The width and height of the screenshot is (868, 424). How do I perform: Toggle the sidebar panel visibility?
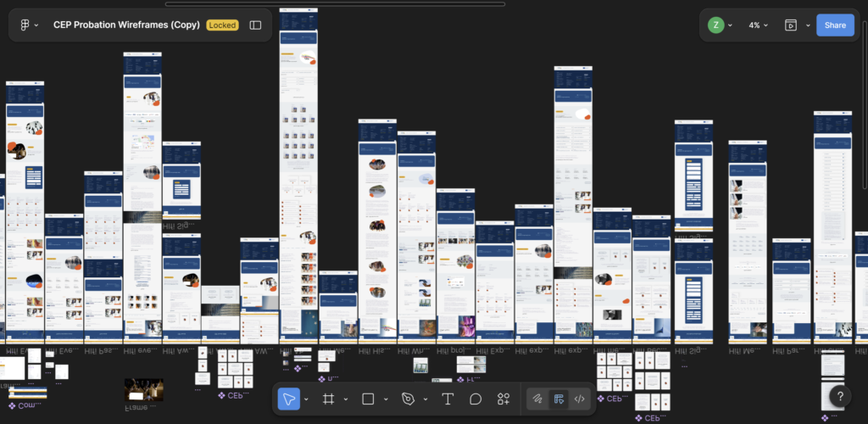click(x=255, y=25)
